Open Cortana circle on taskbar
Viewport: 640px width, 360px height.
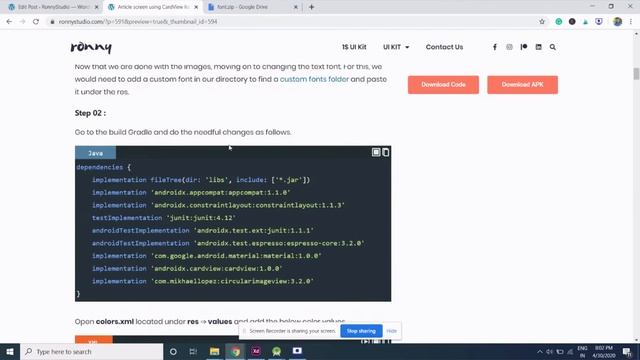(173, 351)
